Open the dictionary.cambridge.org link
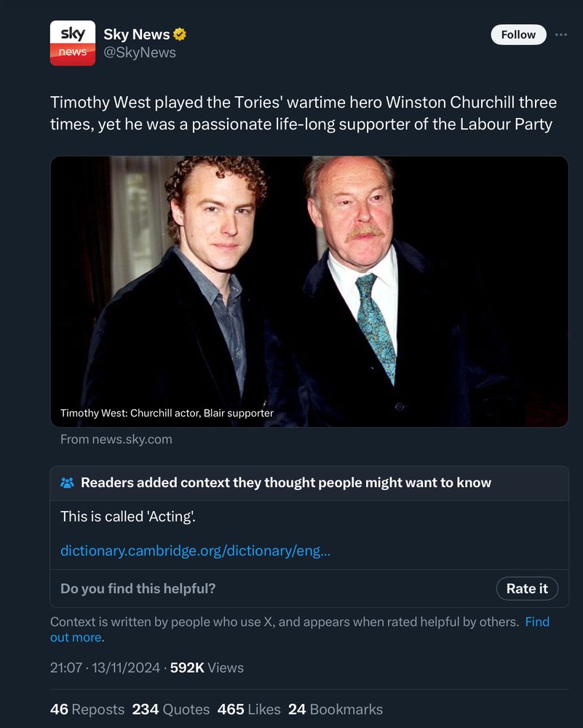Viewport: 583px width, 728px height. pos(195,550)
